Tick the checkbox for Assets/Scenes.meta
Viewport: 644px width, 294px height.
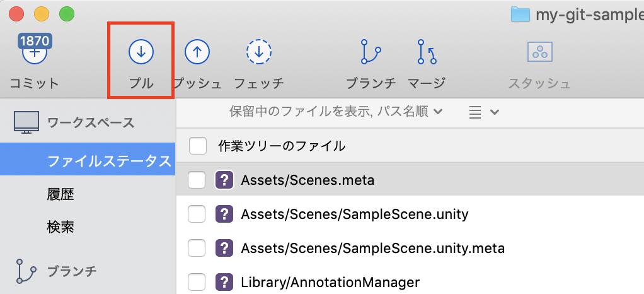click(x=197, y=180)
